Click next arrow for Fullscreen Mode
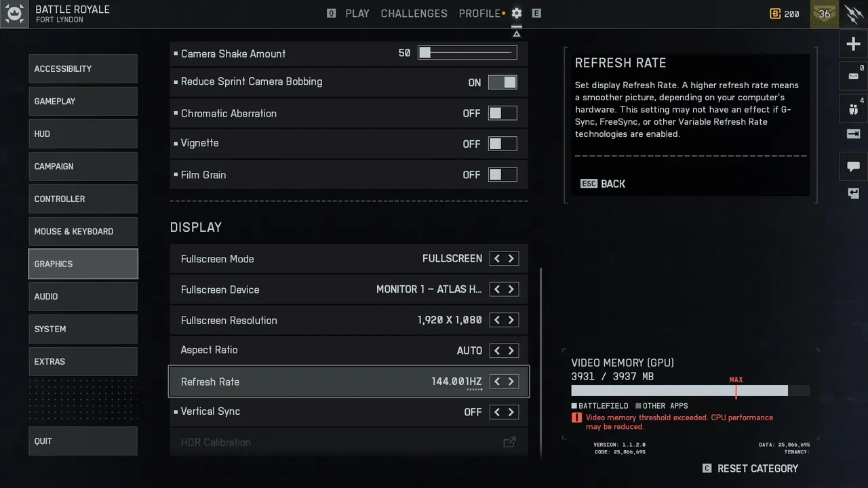The height and width of the screenshot is (488, 868). 511,258
